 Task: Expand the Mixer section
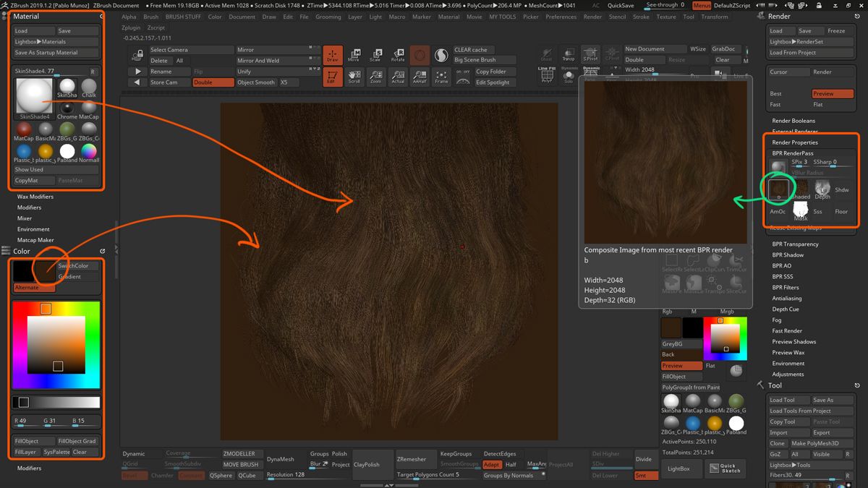point(25,218)
